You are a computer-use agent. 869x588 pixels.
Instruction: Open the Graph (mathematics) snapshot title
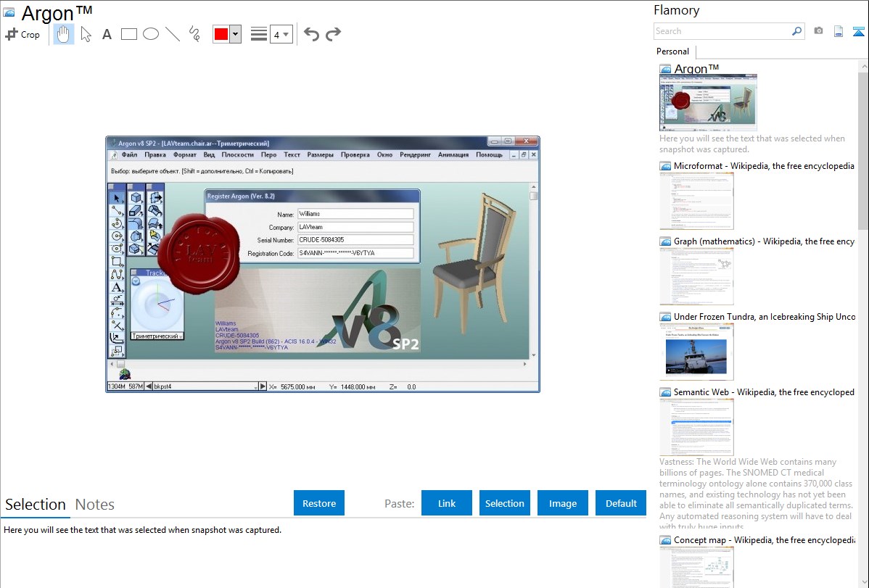point(764,241)
